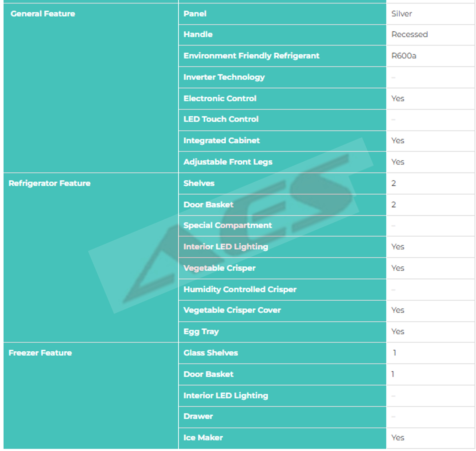Click the Refrigerator Feature heading cell
The height and width of the screenshot is (451, 476).
tap(49, 183)
